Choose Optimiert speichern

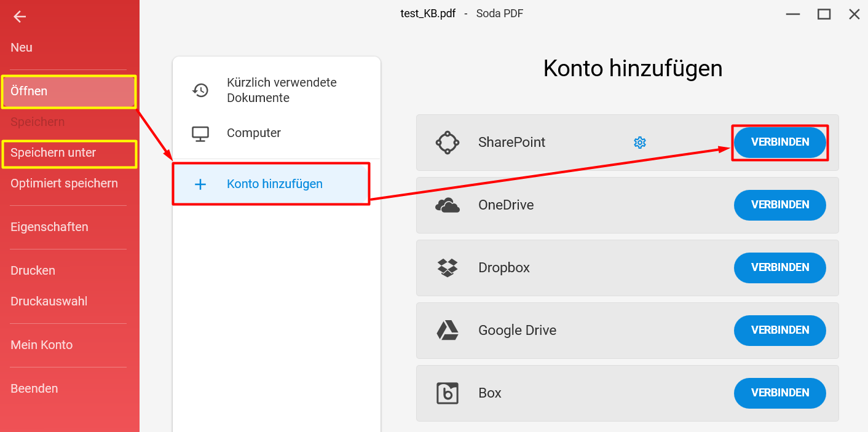(64, 183)
